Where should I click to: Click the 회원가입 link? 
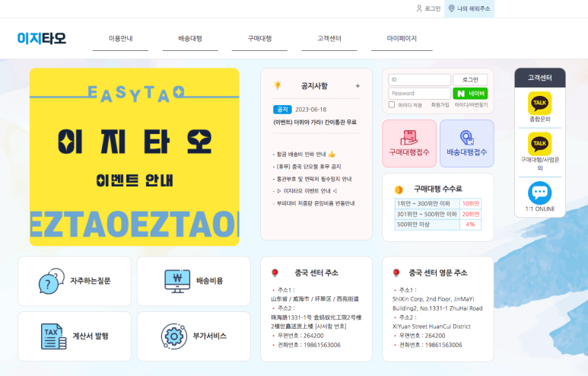(440, 105)
